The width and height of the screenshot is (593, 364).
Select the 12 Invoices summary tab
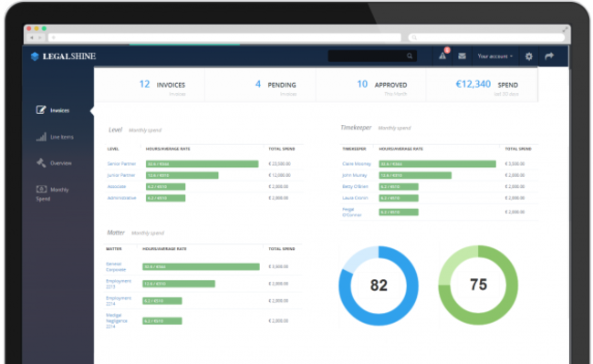[x=149, y=85]
